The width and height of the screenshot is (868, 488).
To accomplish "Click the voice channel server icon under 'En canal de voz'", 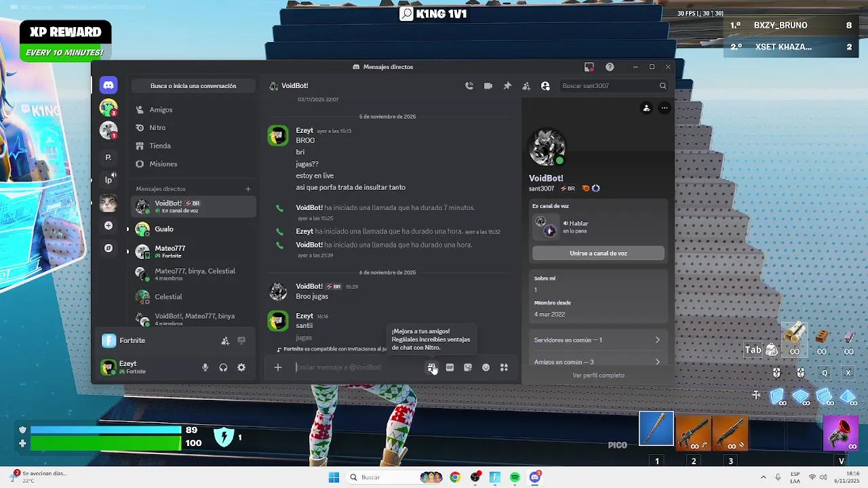I will pyautogui.click(x=546, y=226).
